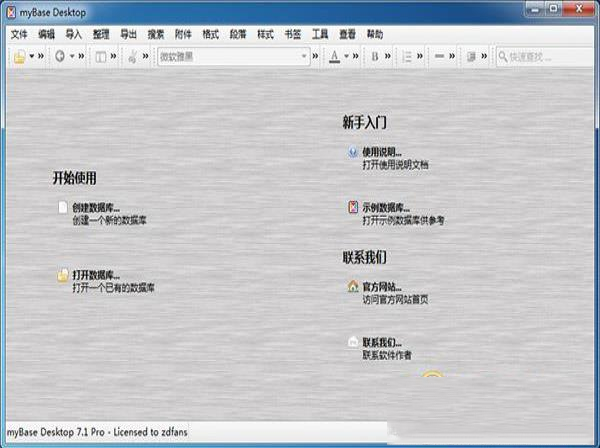Click the open folder toolbar icon

19,56
